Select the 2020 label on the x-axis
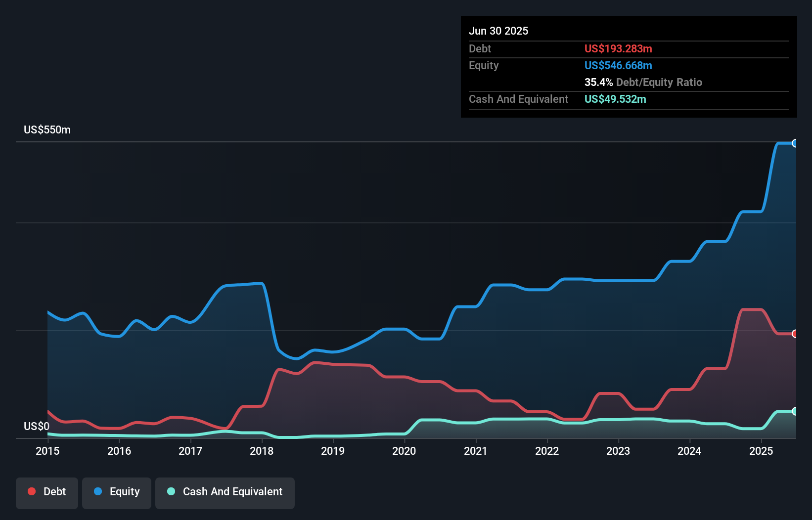The image size is (812, 520). tap(404, 451)
